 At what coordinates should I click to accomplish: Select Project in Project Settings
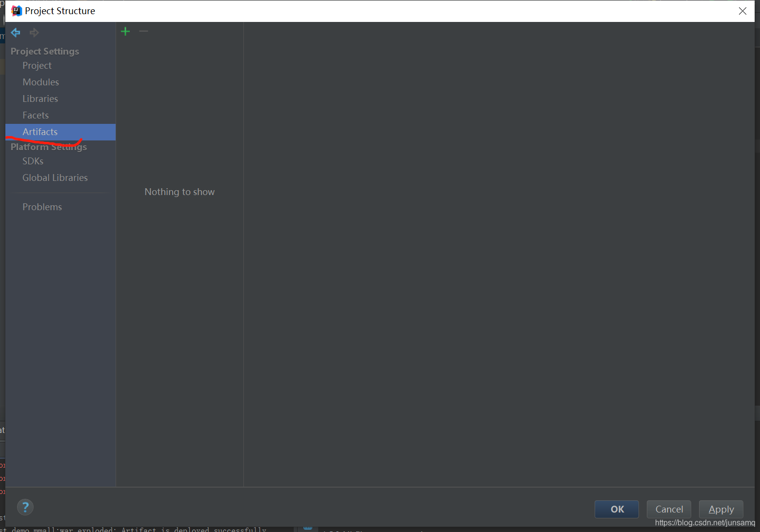pos(60,65)
